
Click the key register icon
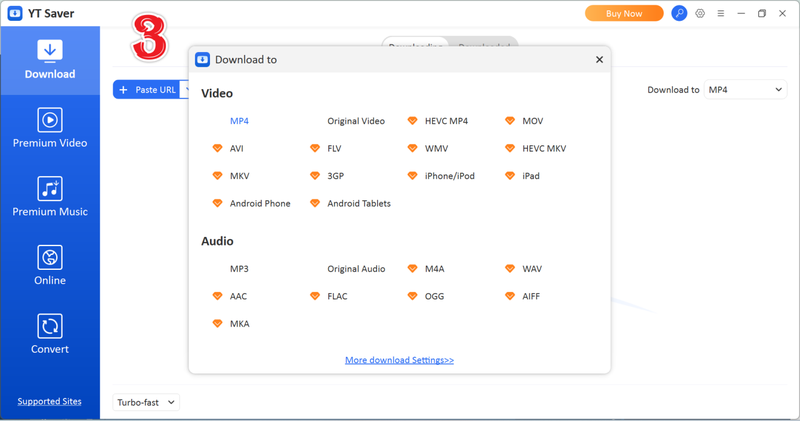tap(679, 14)
